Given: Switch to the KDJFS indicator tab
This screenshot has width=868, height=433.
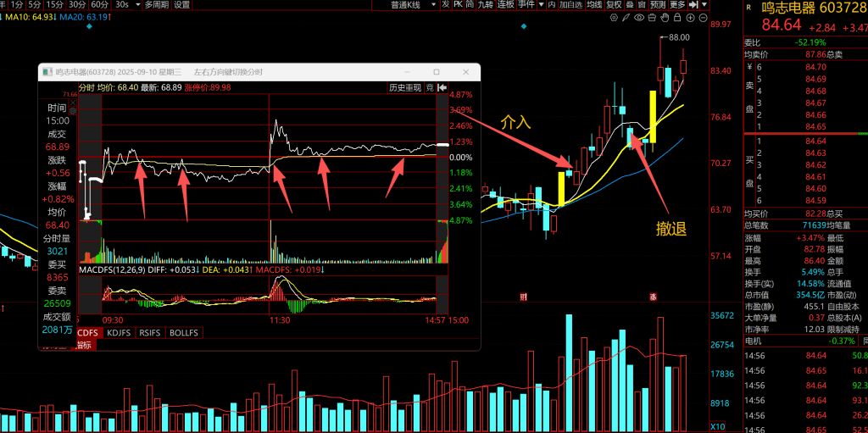Looking at the screenshot, I should click(x=119, y=333).
